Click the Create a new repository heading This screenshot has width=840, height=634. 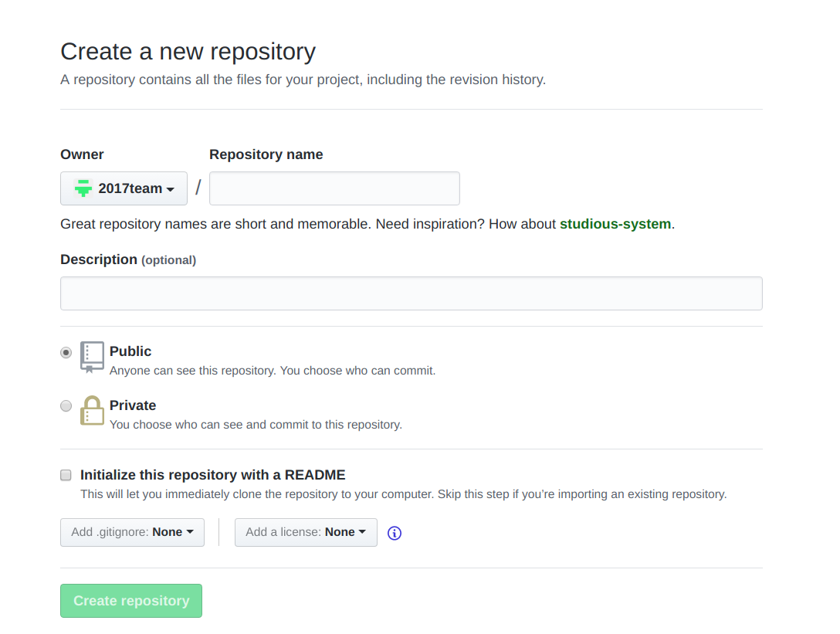click(x=188, y=51)
